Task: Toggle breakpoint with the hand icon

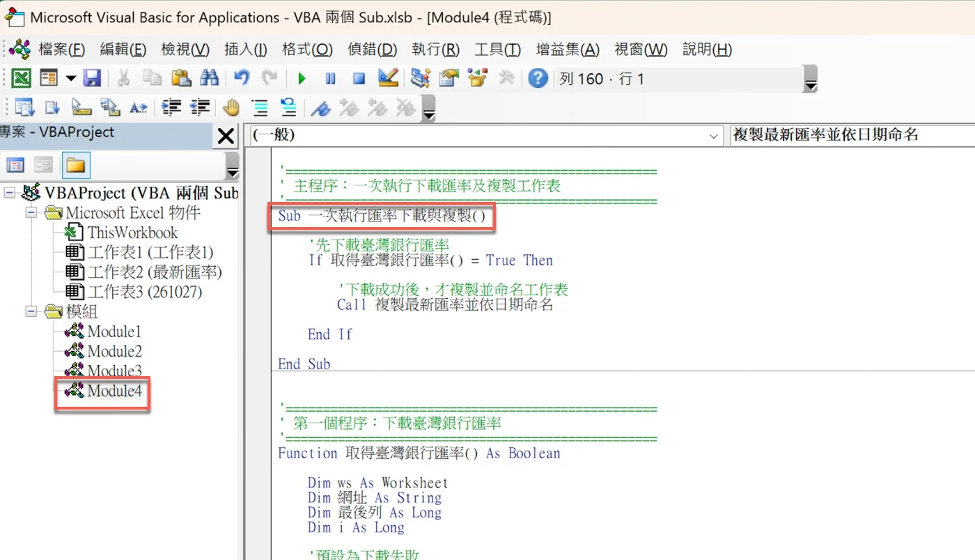Action: point(231,107)
